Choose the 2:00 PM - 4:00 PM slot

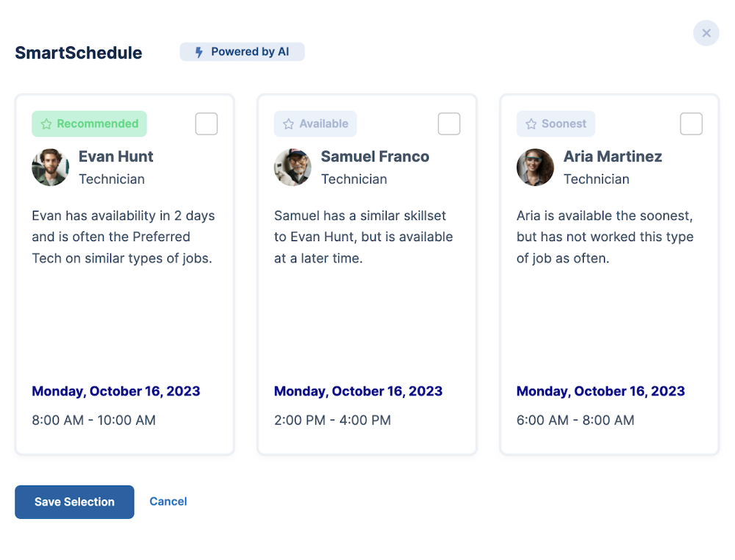(x=332, y=420)
